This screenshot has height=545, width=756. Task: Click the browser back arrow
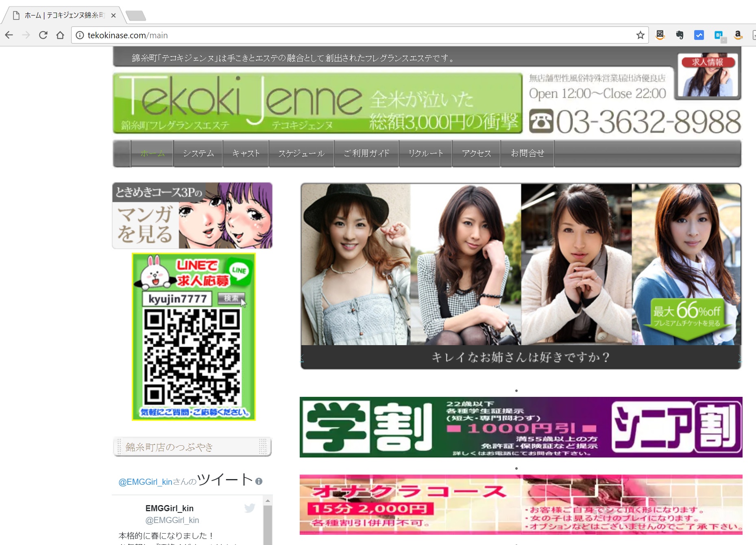coord(9,35)
